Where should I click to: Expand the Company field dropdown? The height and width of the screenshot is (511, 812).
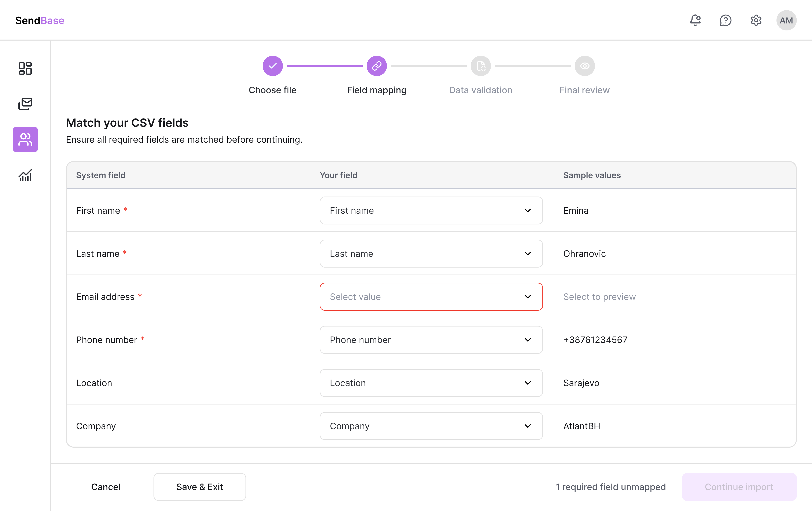[431, 426]
